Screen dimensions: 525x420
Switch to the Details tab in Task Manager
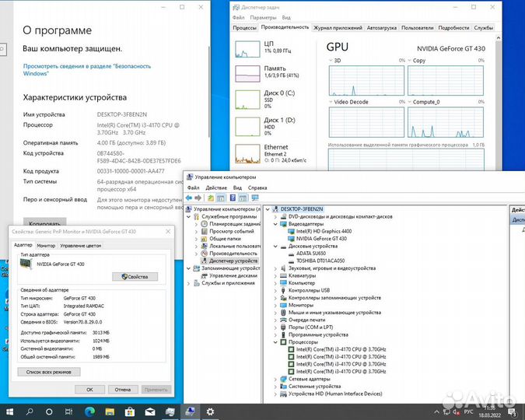[x=453, y=28]
